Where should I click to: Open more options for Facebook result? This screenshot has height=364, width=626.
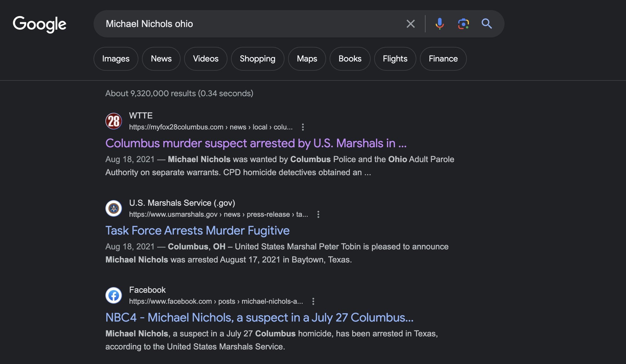313,301
